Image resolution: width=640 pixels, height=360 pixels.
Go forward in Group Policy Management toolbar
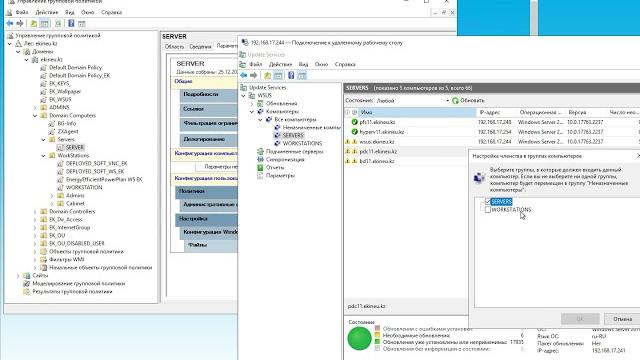20,24
